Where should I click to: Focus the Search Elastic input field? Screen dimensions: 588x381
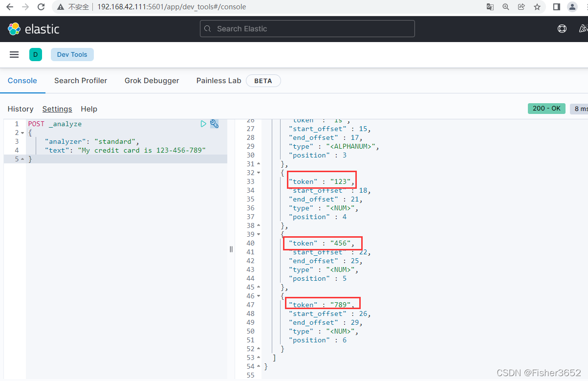click(307, 29)
